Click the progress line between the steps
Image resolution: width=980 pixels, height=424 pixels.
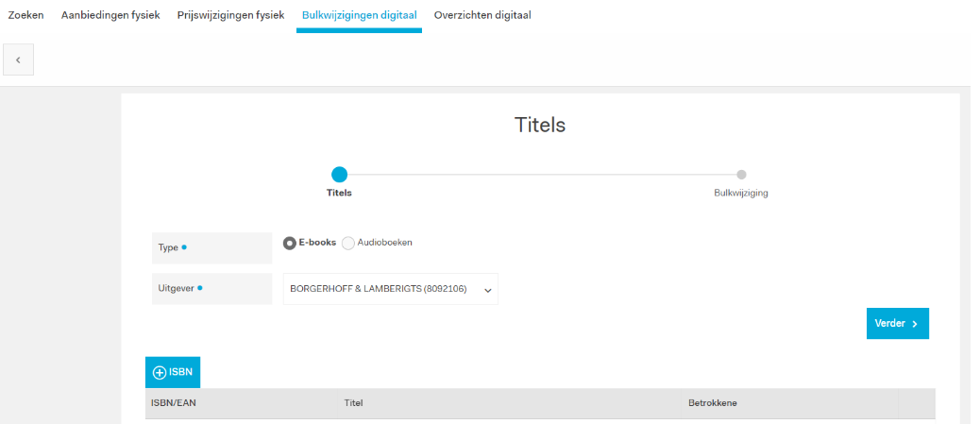[540, 175]
